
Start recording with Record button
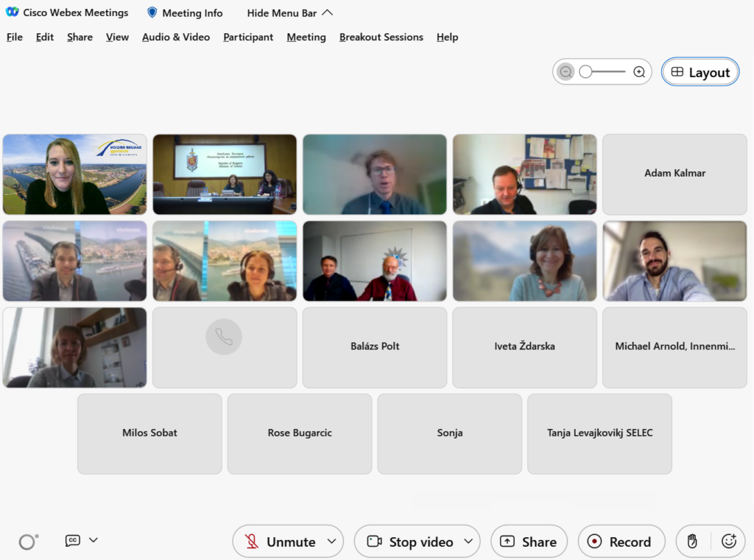pos(620,542)
